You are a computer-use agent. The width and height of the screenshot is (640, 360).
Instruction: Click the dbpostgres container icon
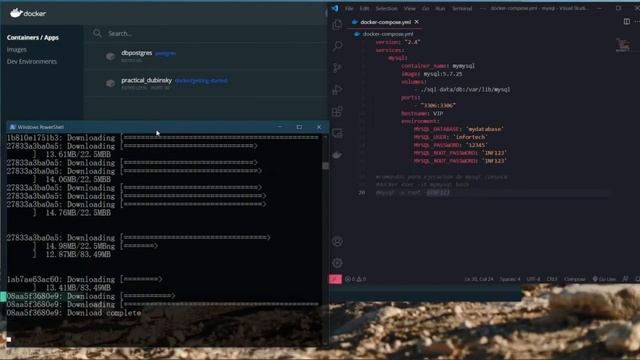pos(110,56)
